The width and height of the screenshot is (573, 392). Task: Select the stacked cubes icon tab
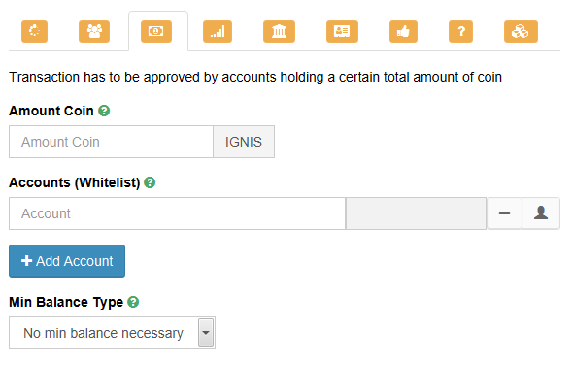(521, 31)
